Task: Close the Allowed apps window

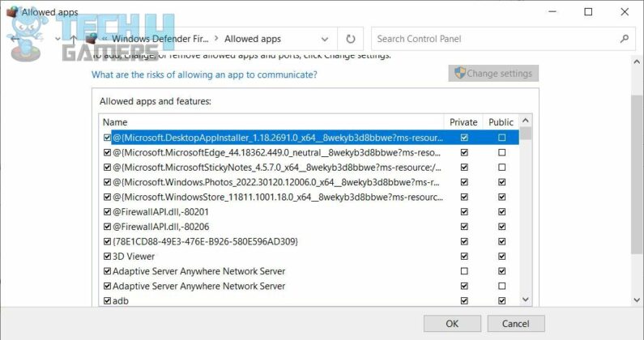Action: [625, 12]
